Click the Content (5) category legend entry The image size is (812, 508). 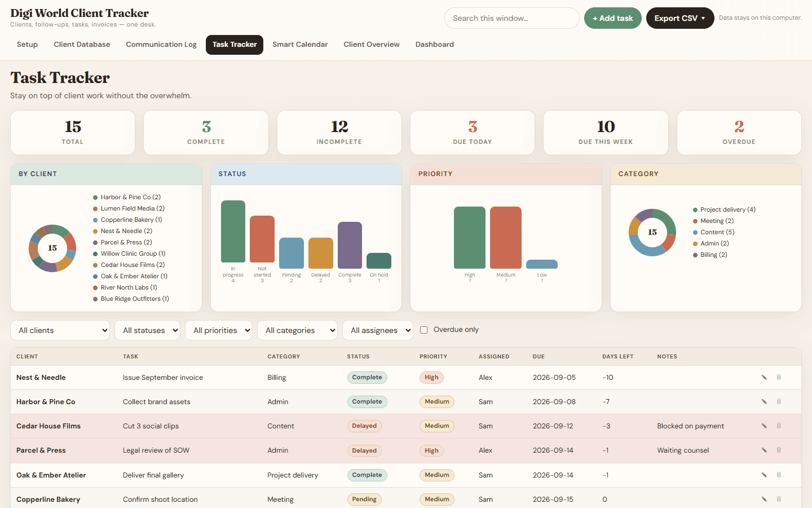click(x=713, y=233)
